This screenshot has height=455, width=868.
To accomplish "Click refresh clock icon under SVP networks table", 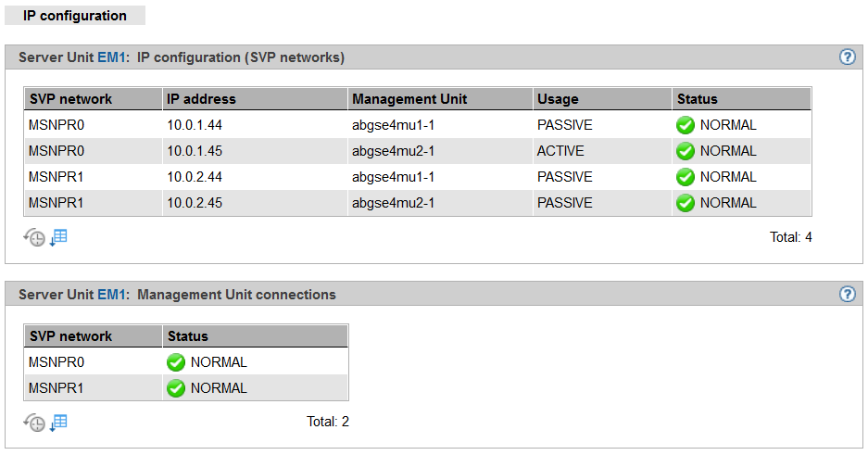I will pos(34,237).
